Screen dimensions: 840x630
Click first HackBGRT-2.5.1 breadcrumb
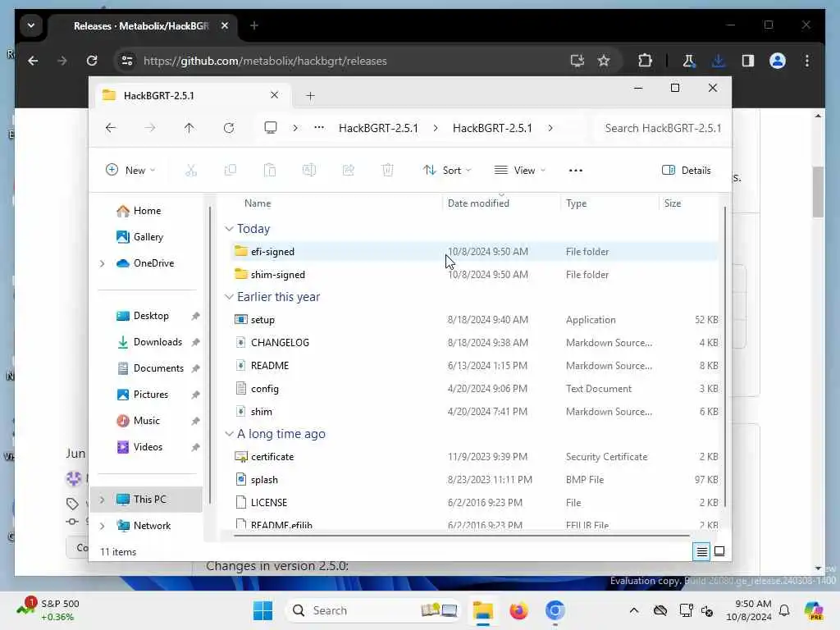[378, 128]
